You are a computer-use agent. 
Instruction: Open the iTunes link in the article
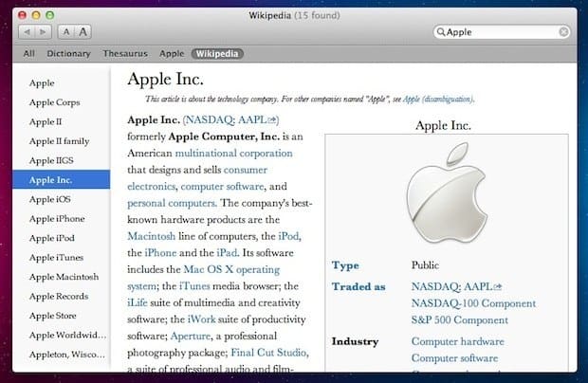194,286
